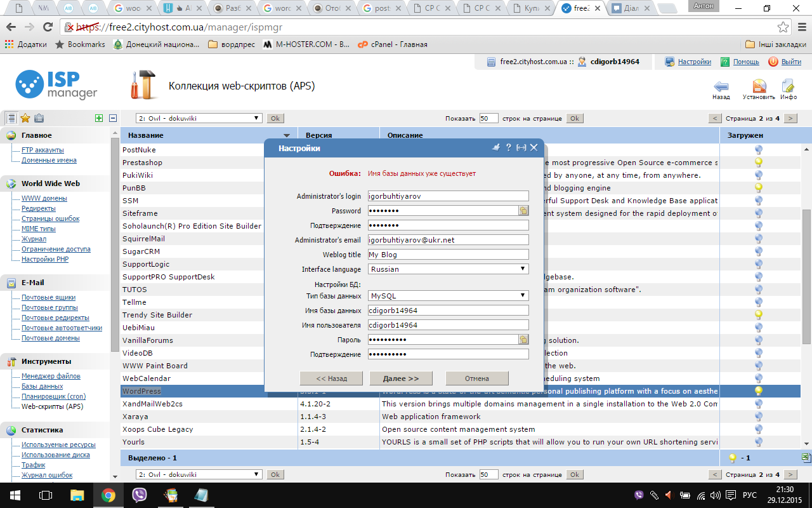Click lightbulb icon in WordPress row

coord(758,391)
